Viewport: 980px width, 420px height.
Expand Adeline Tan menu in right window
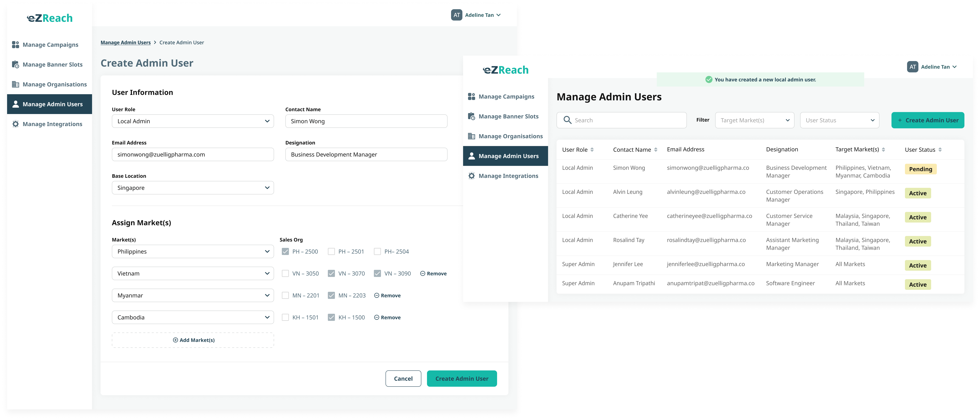click(954, 67)
